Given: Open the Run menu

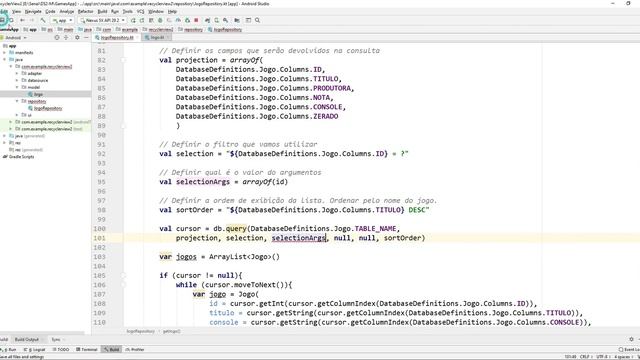Looking at the screenshot, I should tap(115, 11).
